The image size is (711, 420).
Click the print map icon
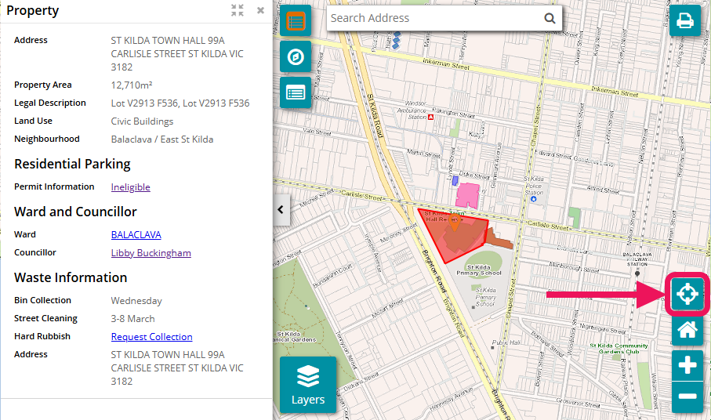click(686, 21)
